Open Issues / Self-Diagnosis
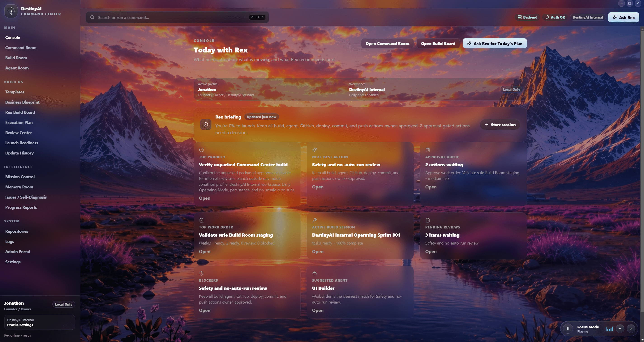This screenshot has width=644, height=342. click(x=26, y=197)
